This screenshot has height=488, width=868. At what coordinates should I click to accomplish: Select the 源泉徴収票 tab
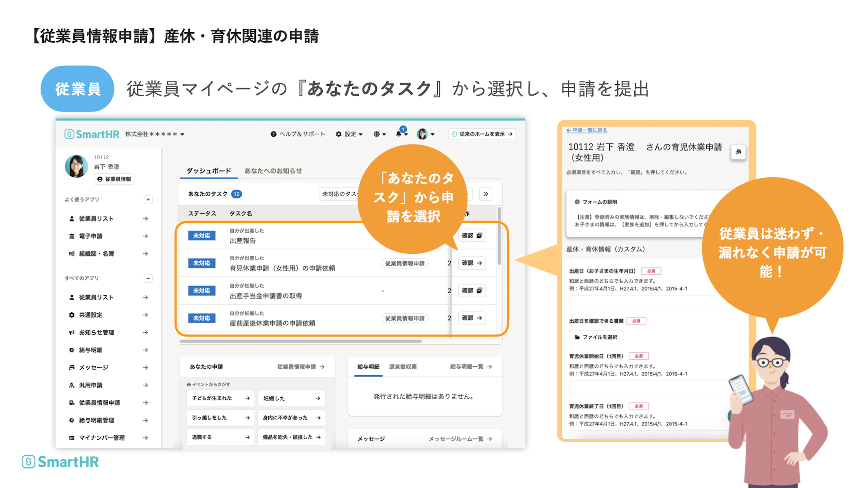pyautogui.click(x=403, y=366)
